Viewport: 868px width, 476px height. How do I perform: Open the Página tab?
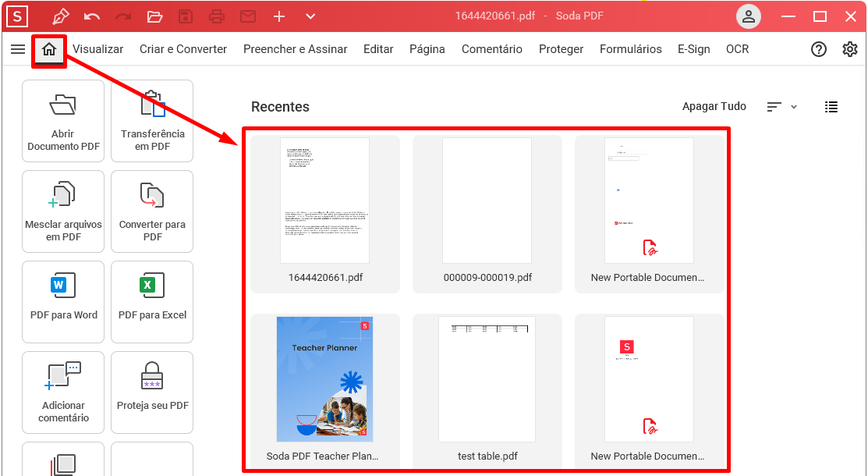427,49
